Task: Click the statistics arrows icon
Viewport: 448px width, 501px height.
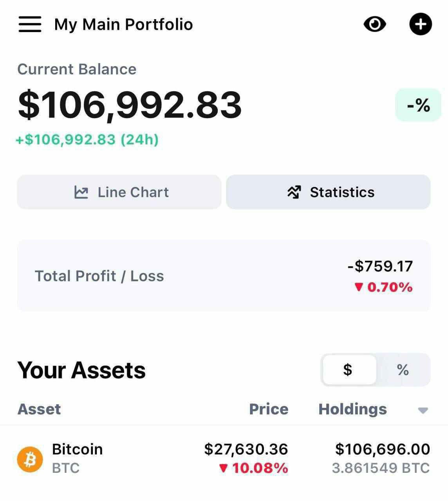Action: pos(294,192)
